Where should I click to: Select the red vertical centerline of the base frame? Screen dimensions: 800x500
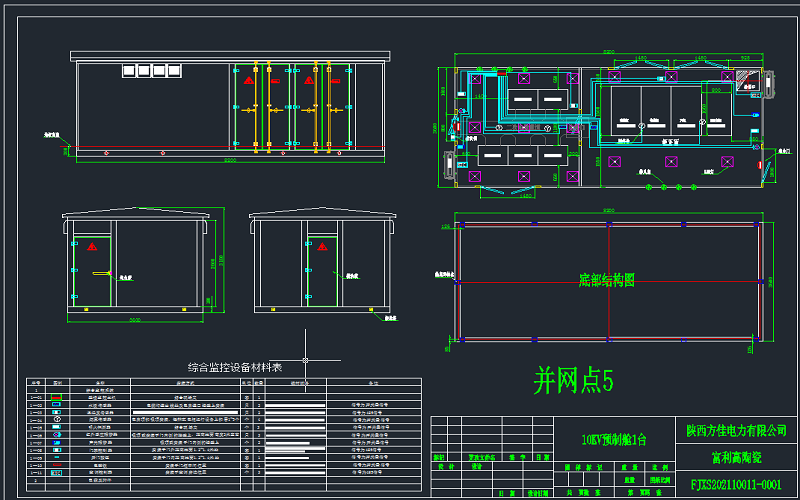(x=609, y=282)
